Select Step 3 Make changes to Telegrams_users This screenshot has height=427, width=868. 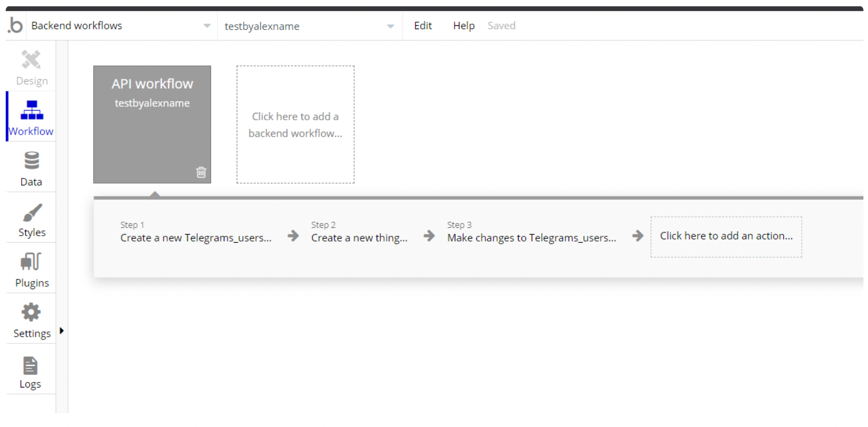(532, 232)
